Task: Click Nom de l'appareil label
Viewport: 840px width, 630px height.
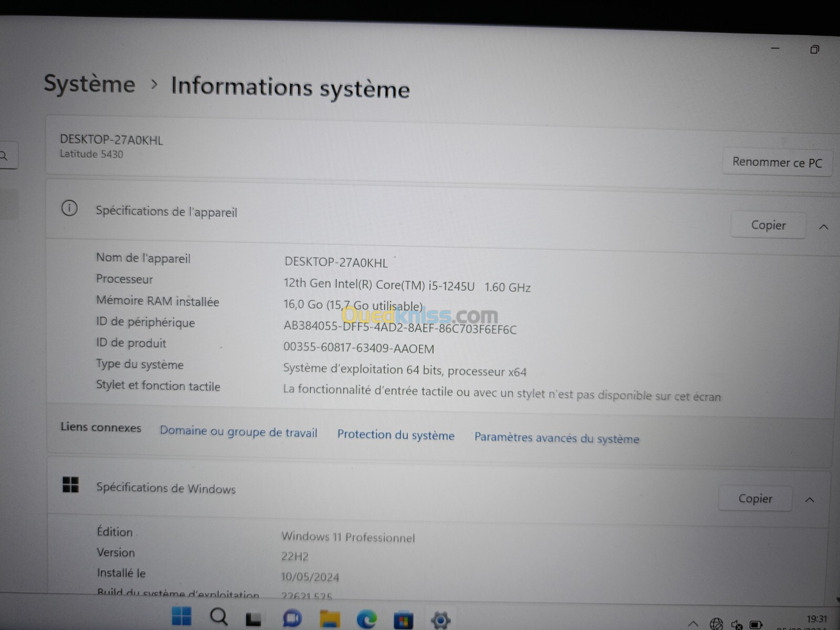Action: 143,258
